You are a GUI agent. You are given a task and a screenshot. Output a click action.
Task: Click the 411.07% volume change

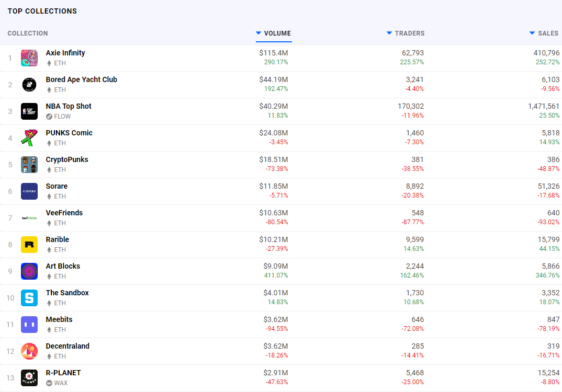click(x=276, y=275)
